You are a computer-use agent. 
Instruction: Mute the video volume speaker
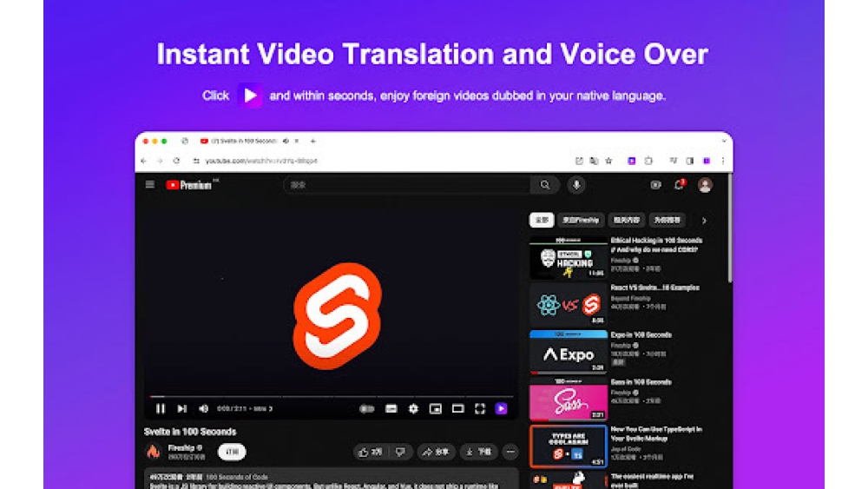203,409
